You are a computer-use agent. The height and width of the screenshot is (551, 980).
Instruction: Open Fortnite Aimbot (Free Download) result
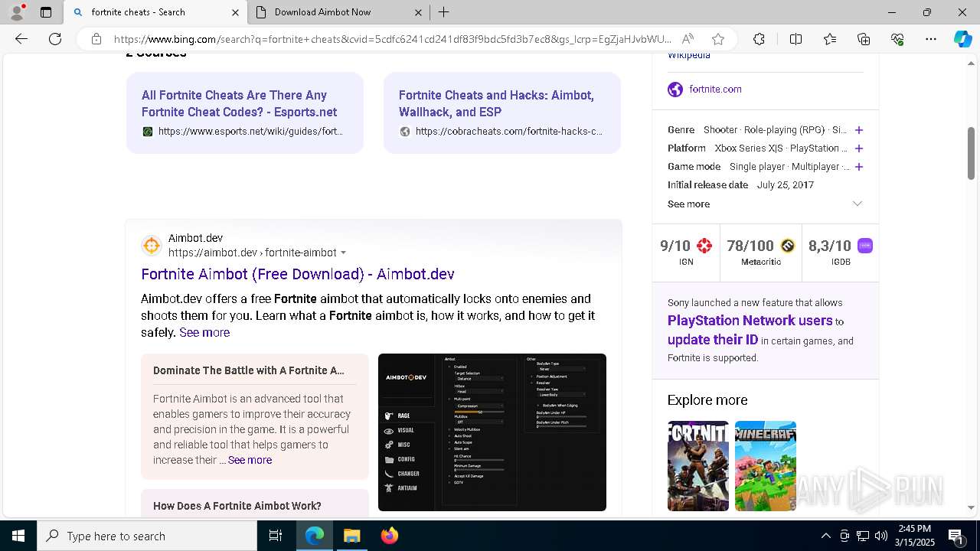(x=298, y=274)
